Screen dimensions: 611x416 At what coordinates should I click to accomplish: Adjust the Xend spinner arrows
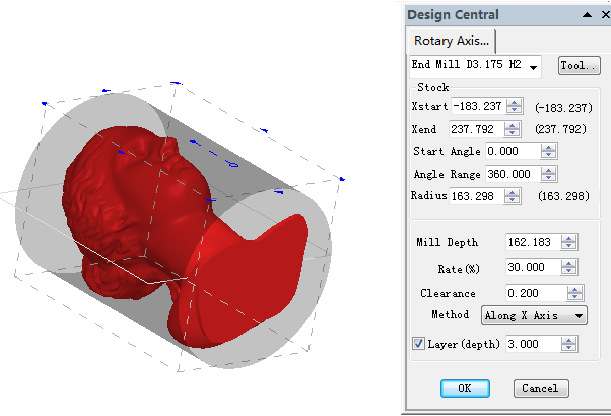(512, 129)
